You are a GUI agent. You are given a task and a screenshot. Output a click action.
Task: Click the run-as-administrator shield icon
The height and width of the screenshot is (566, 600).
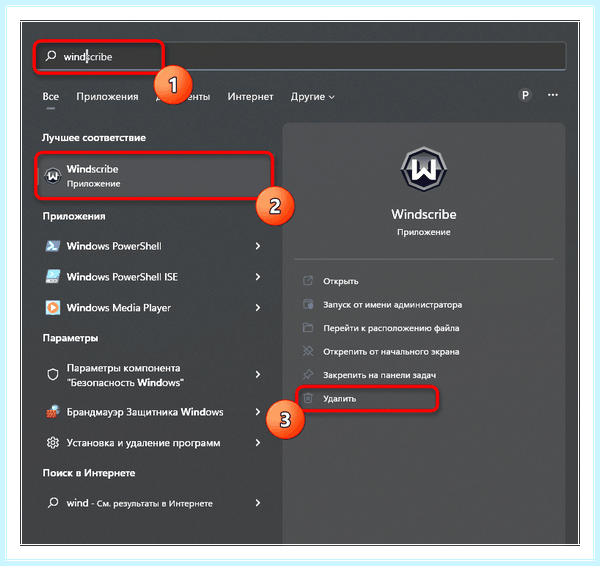pyautogui.click(x=308, y=304)
